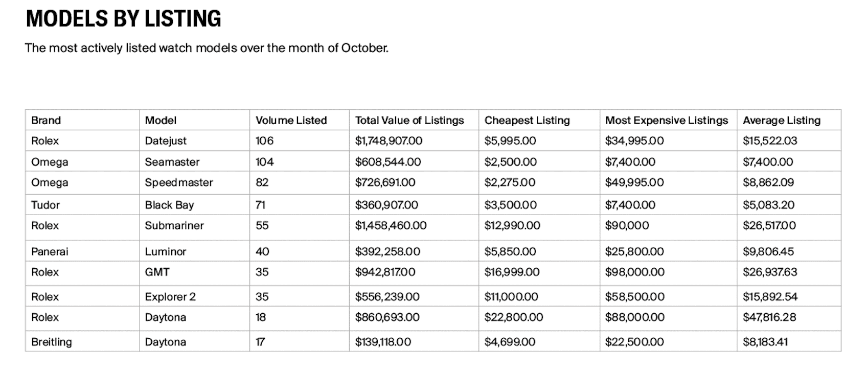868x371 pixels.
Task: Click the Brand column header
Action: (x=46, y=121)
